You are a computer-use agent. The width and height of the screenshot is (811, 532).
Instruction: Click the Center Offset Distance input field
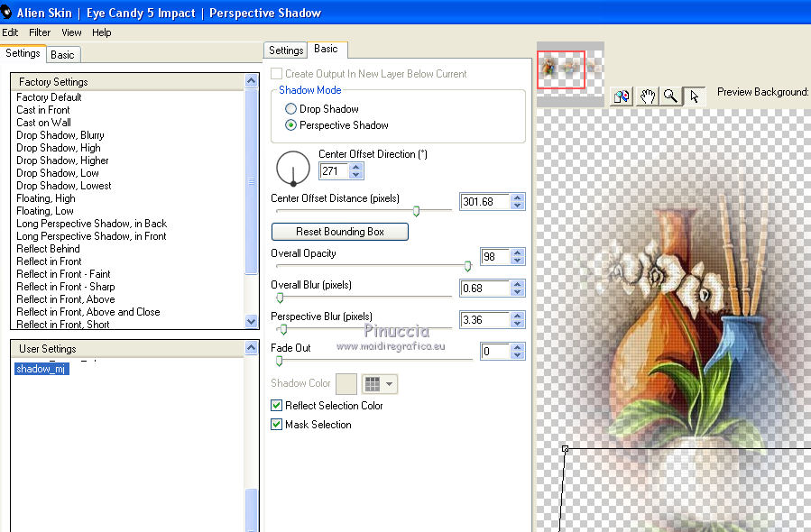click(x=484, y=202)
